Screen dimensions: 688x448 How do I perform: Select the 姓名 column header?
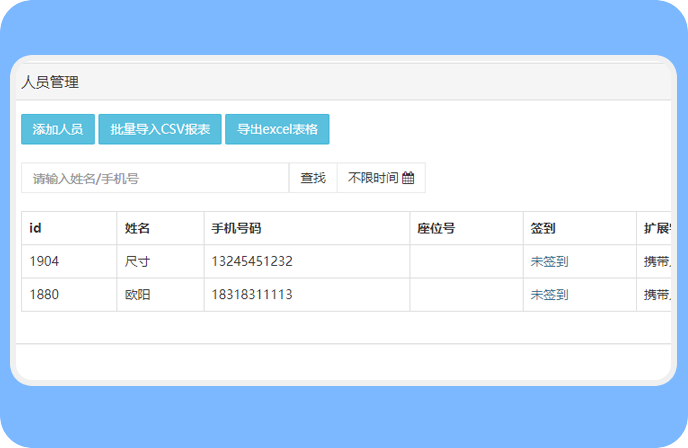click(160, 228)
